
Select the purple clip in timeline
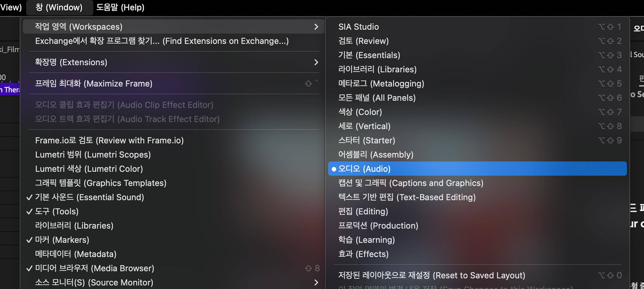(x=9, y=90)
